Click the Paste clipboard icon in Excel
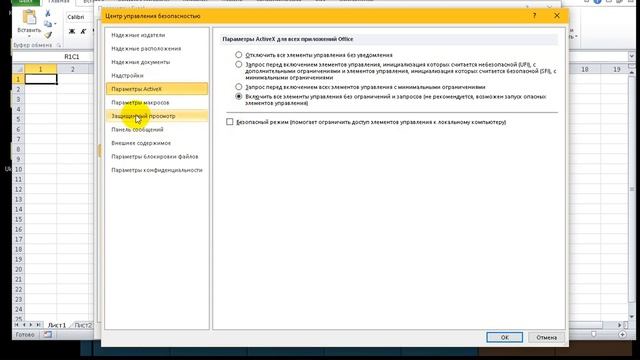 point(29,18)
